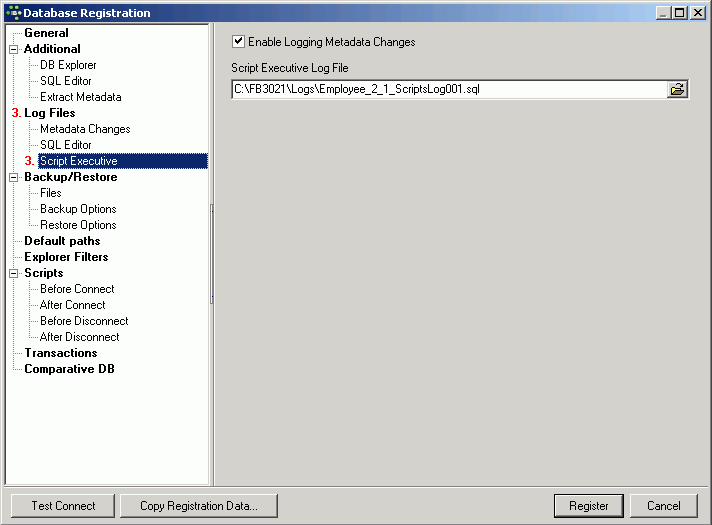Image resolution: width=712 pixels, height=525 pixels.
Task: Open the browse folder icon for the log file
Action: coord(677,89)
